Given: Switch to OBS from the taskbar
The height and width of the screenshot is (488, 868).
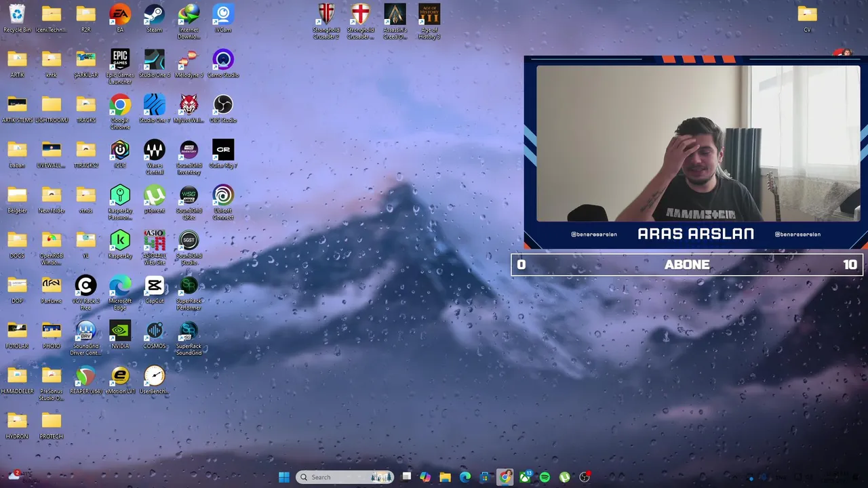Looking at the screenshot, I should coord(585,477).
